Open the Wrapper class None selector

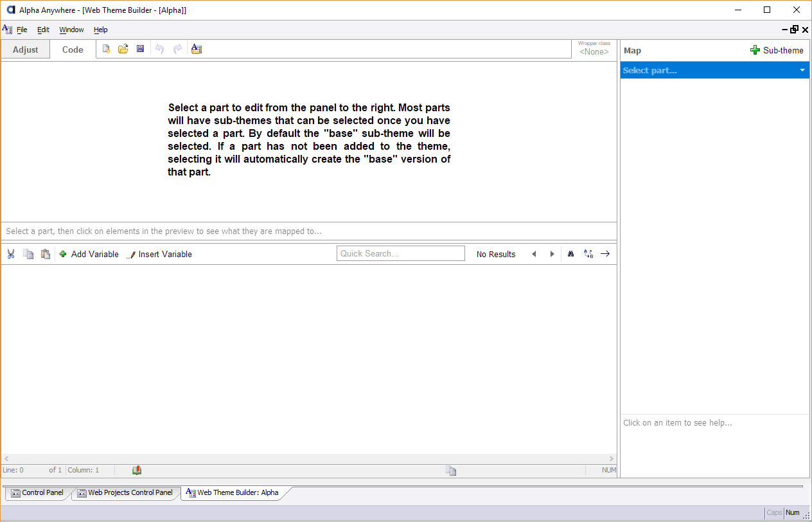tap(594, 51)
